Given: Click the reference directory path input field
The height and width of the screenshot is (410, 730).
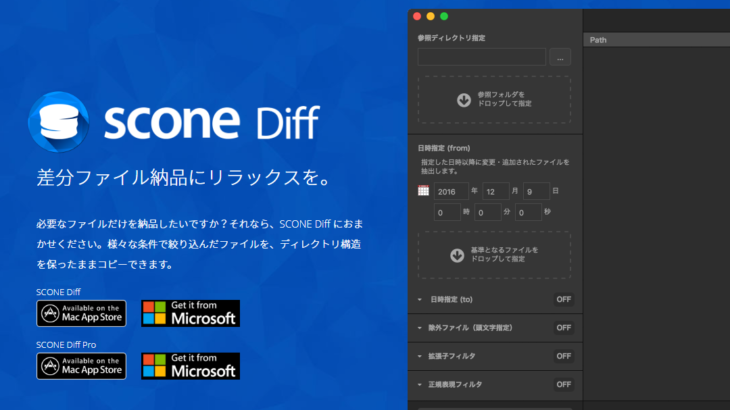Looking at the screenshot, I should point(481,57).
